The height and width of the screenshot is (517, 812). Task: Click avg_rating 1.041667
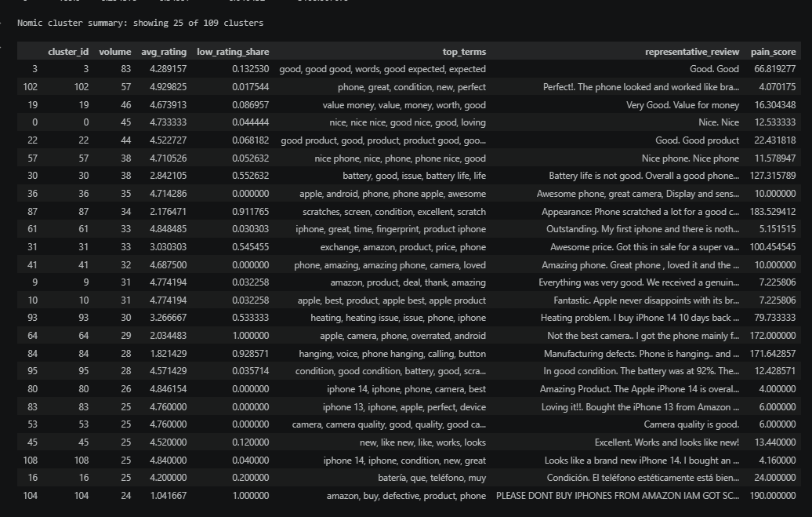[168, 496]
